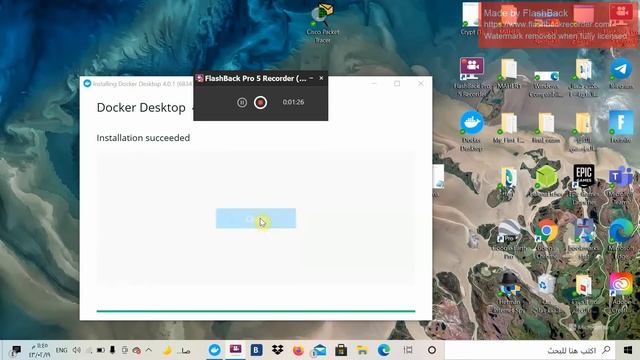The width and height of the screenshot is (640, 360).
Task: Open Cisco Packet Tracer desktop shortcut
Action: [x=322, y=22]
